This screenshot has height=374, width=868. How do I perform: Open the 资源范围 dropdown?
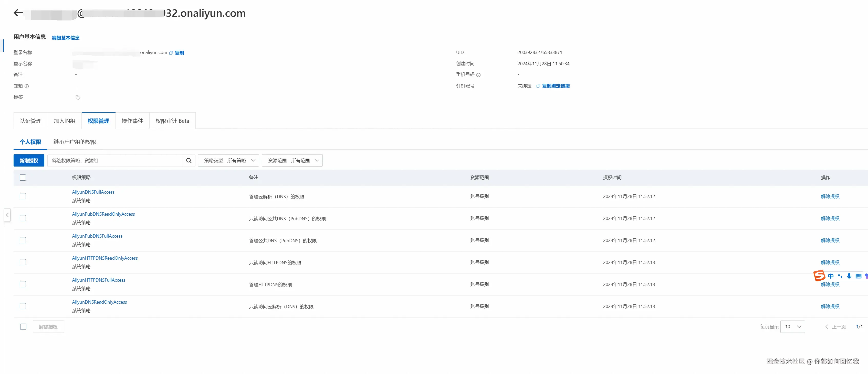[292, 161]
